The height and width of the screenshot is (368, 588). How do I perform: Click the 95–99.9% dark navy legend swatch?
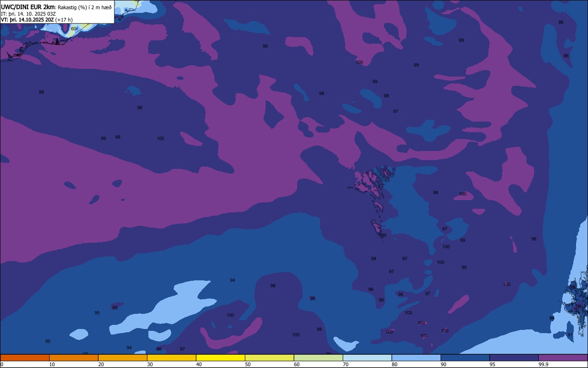(514, 357)
